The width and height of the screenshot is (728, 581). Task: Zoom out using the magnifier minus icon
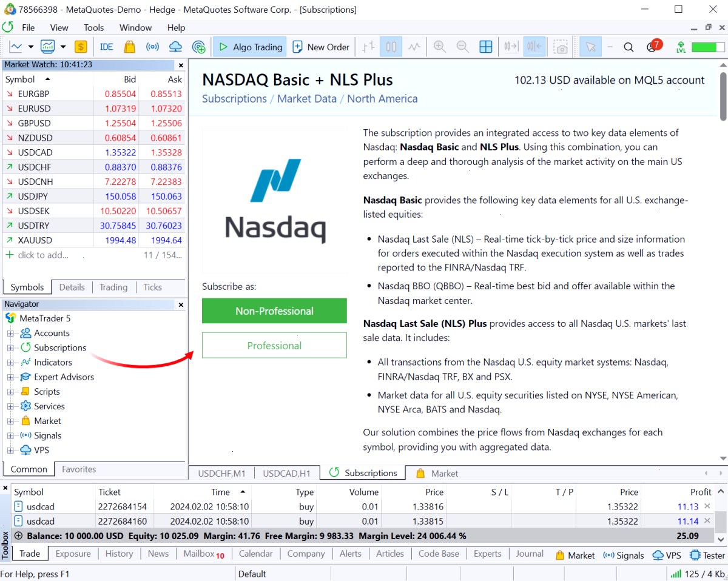(462, 47)
